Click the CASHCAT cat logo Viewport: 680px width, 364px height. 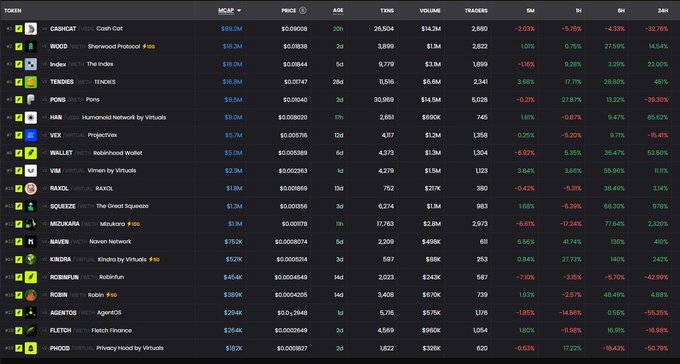click(31, 29)
